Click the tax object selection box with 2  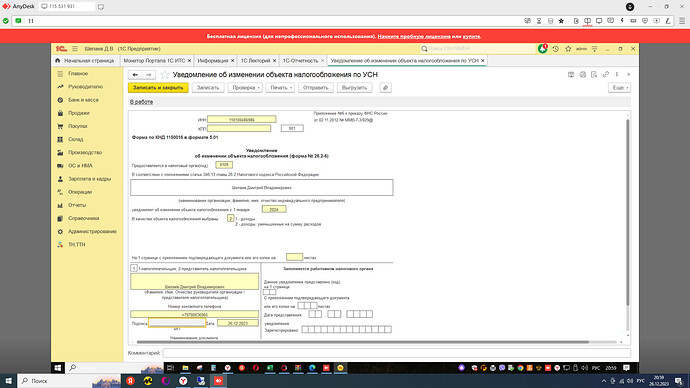point(230,218)
